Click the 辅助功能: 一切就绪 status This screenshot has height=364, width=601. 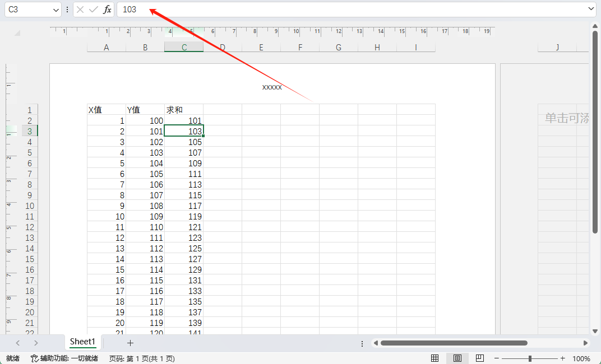[64, 358]
